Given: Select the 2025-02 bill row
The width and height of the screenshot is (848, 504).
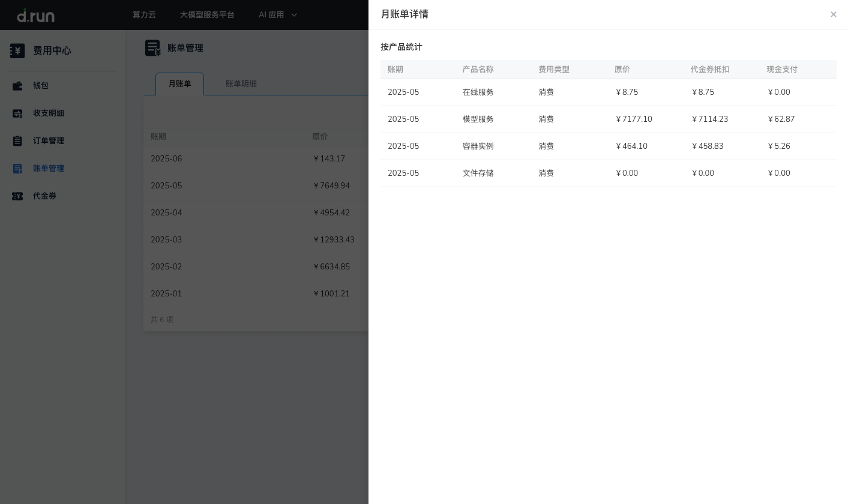Looking at the screenshot, I should click(x=256, y=267).
